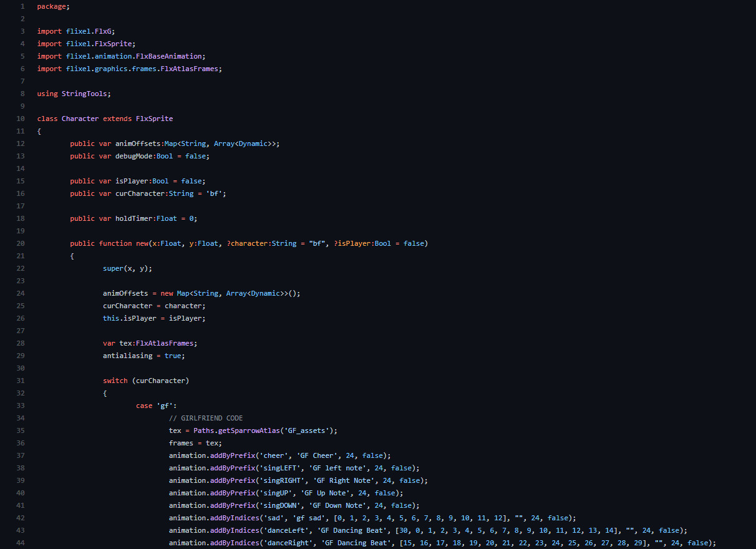Click line number 44 in the gutter
Screen dimensions: 756x549
21,543
